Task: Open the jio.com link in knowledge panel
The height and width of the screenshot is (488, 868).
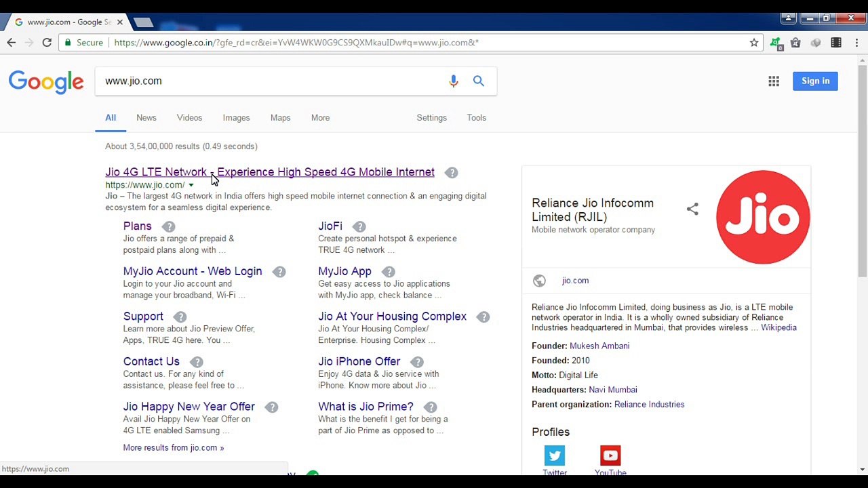Action: (x=575, y=281)
